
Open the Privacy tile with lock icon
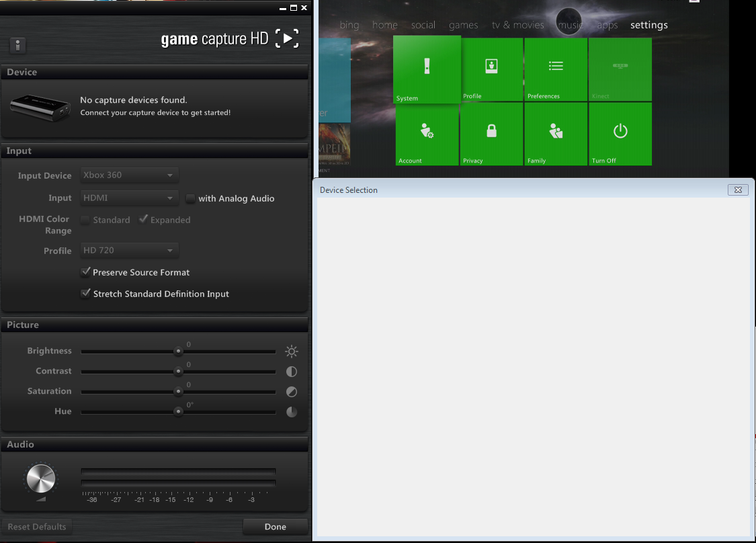491,134
